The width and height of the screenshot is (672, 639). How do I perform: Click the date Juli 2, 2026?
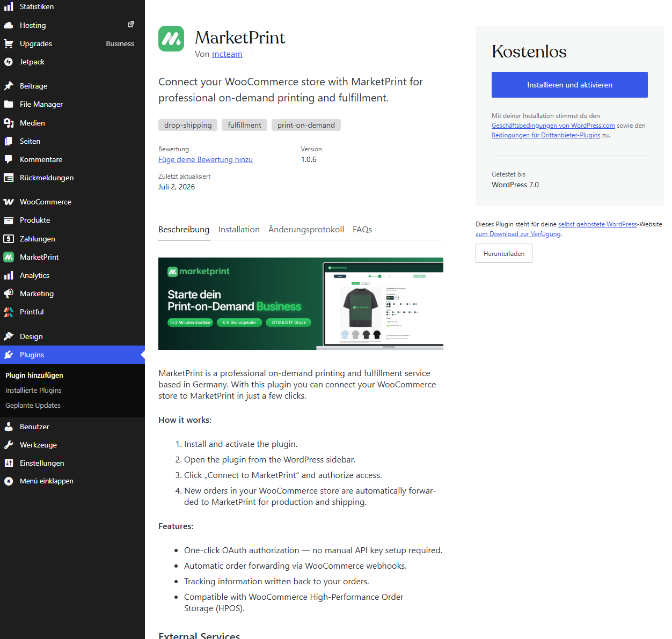pos(177,187)
